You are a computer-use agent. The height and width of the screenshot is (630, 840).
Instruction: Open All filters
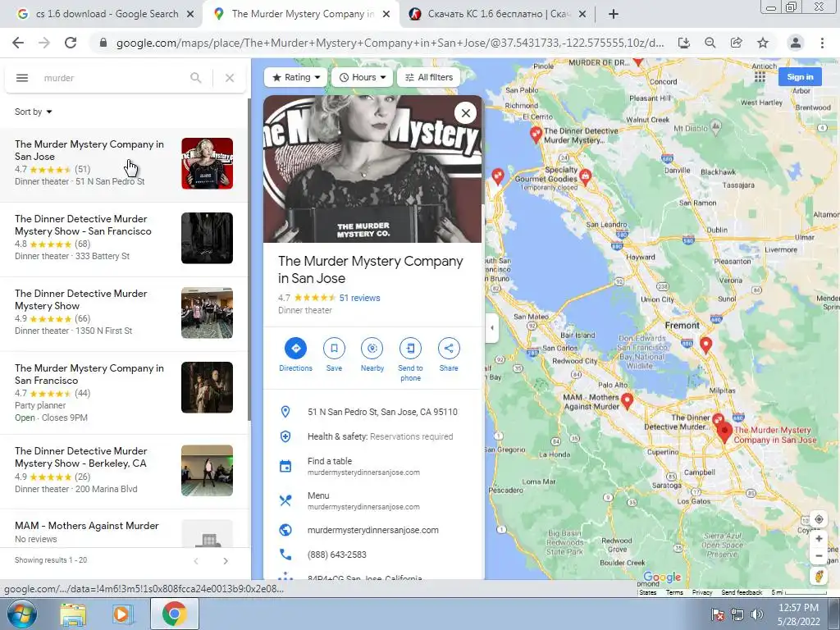click(428, 77)
